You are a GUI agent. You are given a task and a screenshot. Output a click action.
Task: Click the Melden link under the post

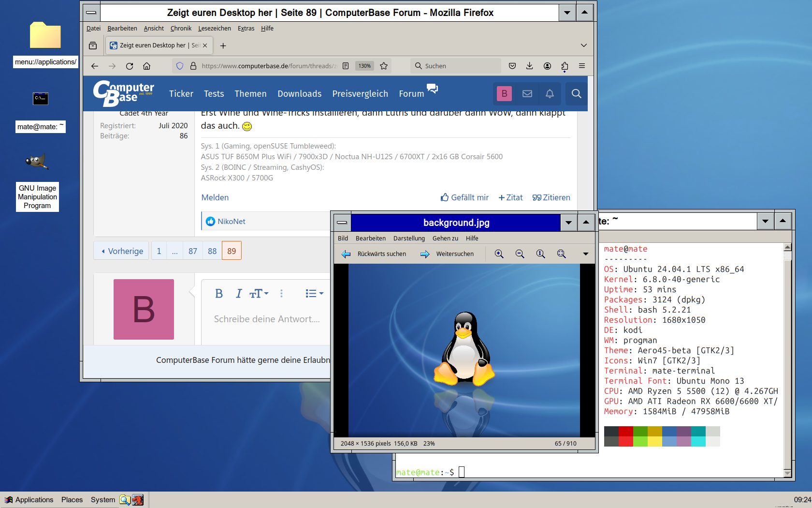coord(215,197)
